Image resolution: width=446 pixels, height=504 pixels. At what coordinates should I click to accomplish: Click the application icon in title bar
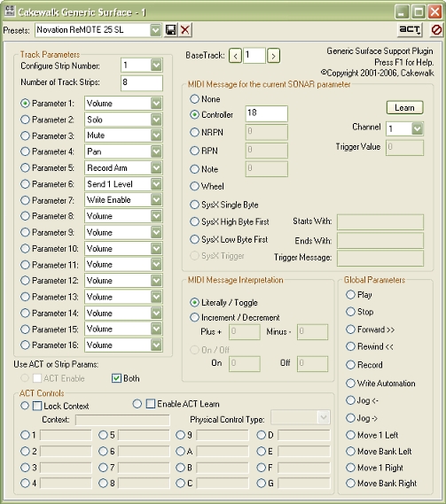[x=10, y=12]
